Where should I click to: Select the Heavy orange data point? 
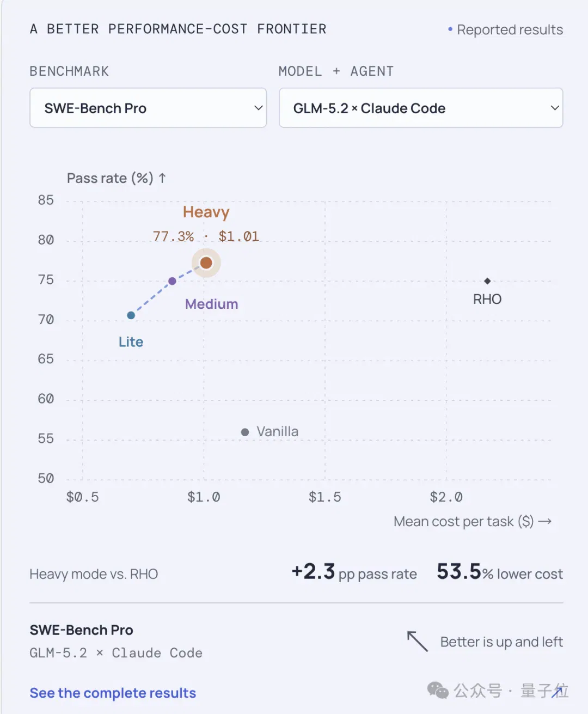(206, 263)
